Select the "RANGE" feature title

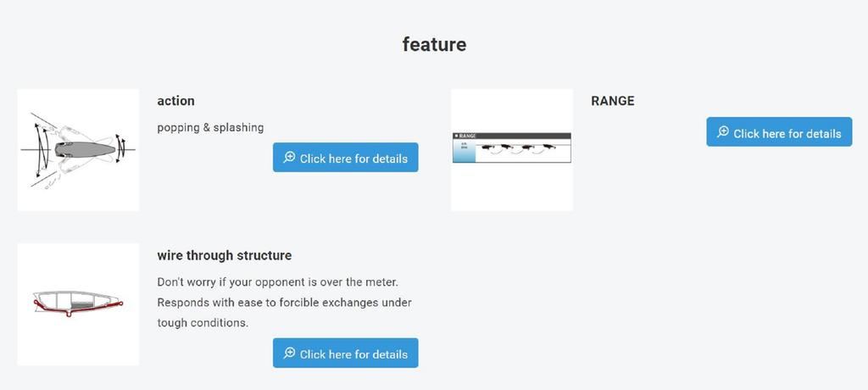point(612,101)
